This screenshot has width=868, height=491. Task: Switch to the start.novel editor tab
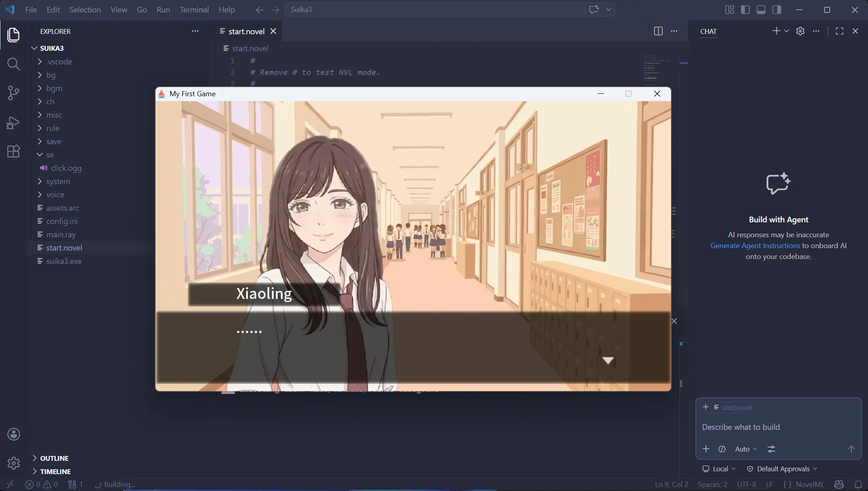[246, 31]
